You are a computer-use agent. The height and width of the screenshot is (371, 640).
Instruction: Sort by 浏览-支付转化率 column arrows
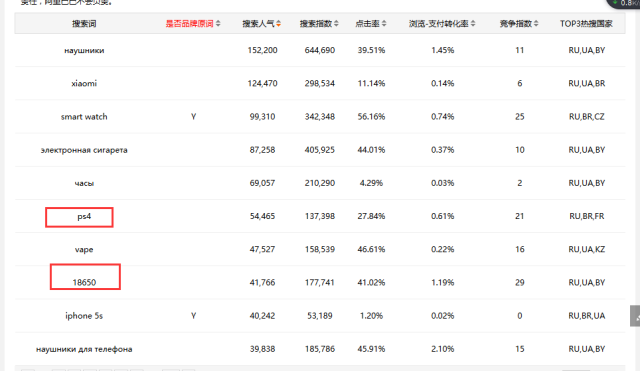point(473,24)
